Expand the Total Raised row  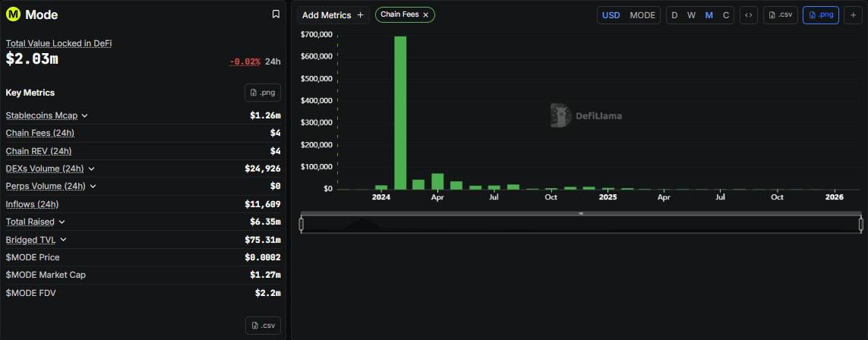pos(62,222)
